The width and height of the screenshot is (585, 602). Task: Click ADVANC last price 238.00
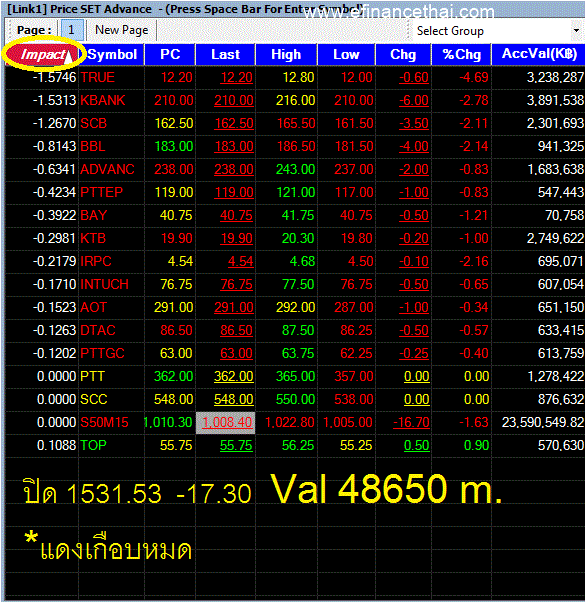(234, 170)
